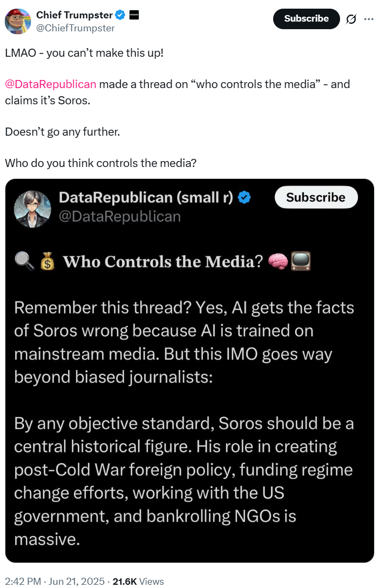380x588 pixels.
Task: Open the Grok slashed-circle icon
Action: [351, 19]
